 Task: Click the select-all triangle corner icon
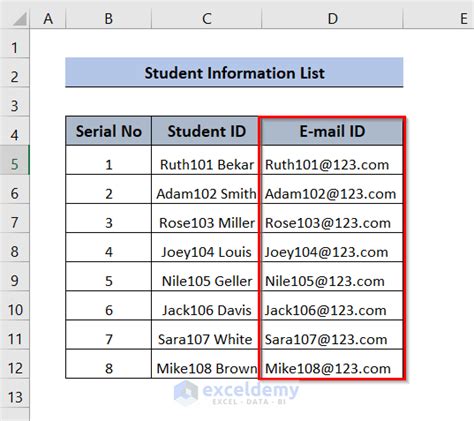(19, 19)
